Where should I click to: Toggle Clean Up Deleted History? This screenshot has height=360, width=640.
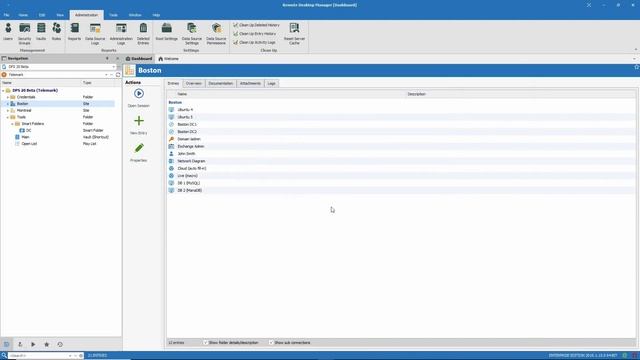point(256,25)
